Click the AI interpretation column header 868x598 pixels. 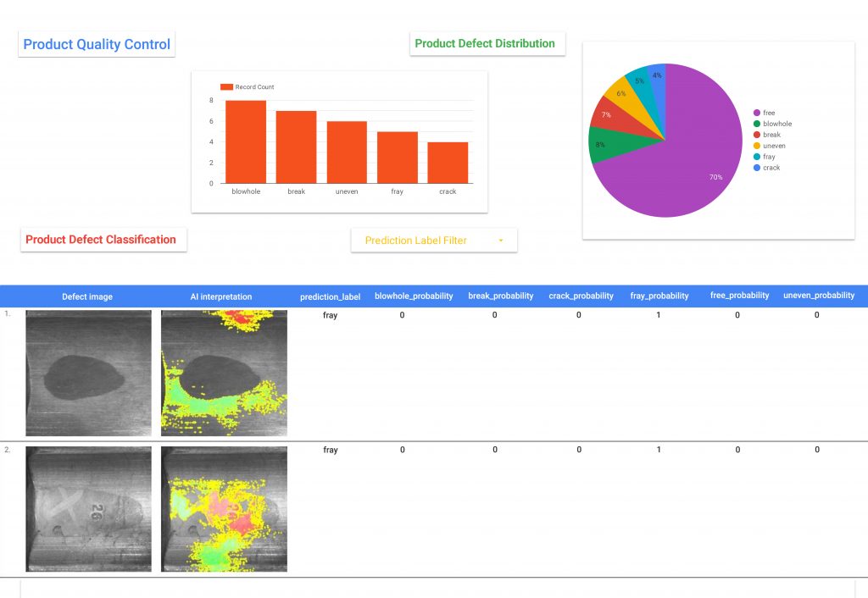[x=222, y=296]
